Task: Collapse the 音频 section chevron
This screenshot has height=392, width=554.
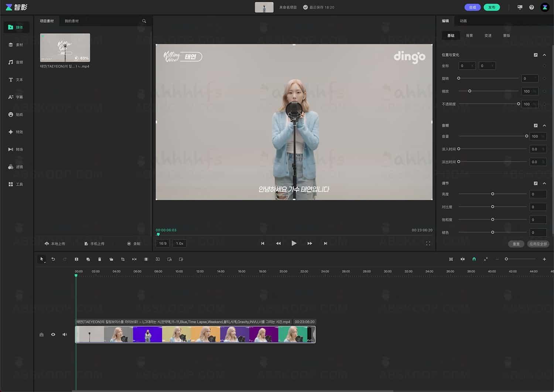Action: (x=544, y=126)
